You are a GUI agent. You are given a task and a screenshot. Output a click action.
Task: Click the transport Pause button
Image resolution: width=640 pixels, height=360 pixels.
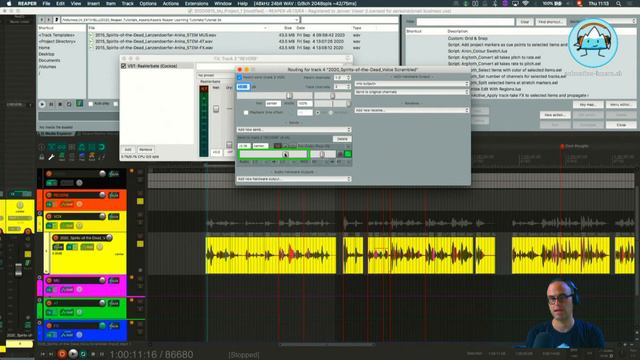102,354
